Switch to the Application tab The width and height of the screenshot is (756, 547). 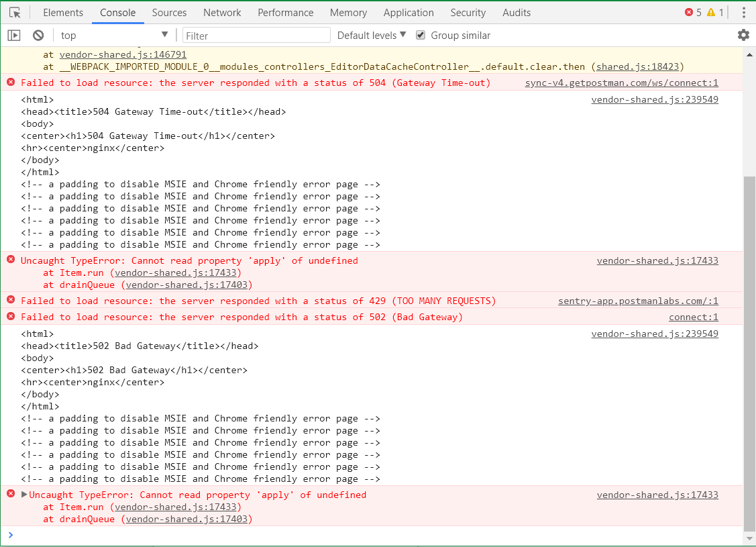tap(409, 12)
